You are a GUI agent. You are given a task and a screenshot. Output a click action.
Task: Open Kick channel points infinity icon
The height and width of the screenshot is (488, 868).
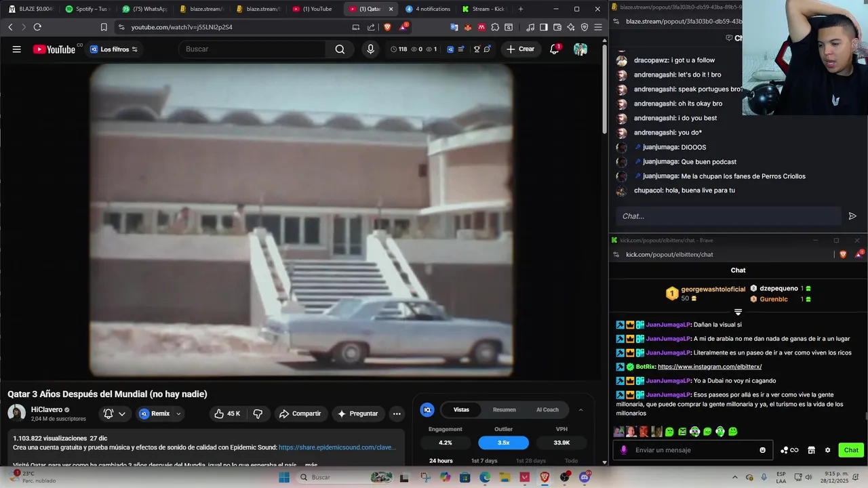[789, 450]
